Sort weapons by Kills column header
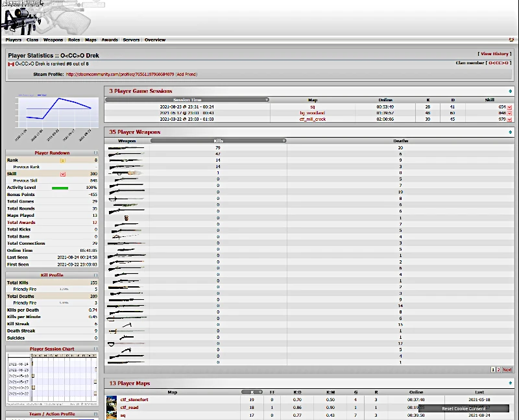The image size is (519, 420). (x=218, y=140)
